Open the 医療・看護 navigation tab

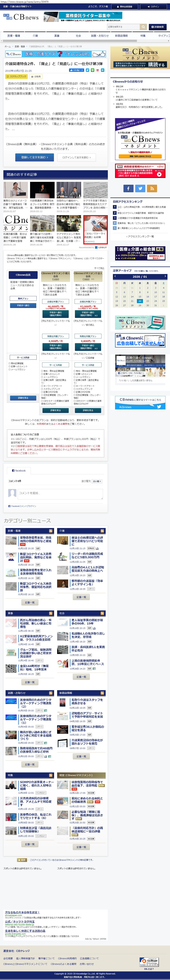point(14,36)
